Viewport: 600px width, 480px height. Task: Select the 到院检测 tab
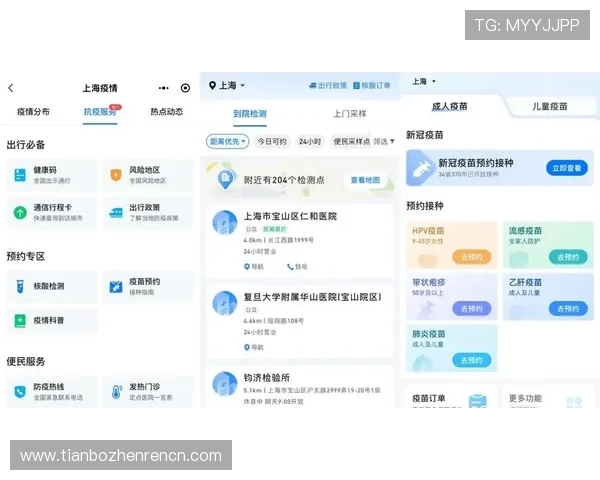tap(250, 114)
